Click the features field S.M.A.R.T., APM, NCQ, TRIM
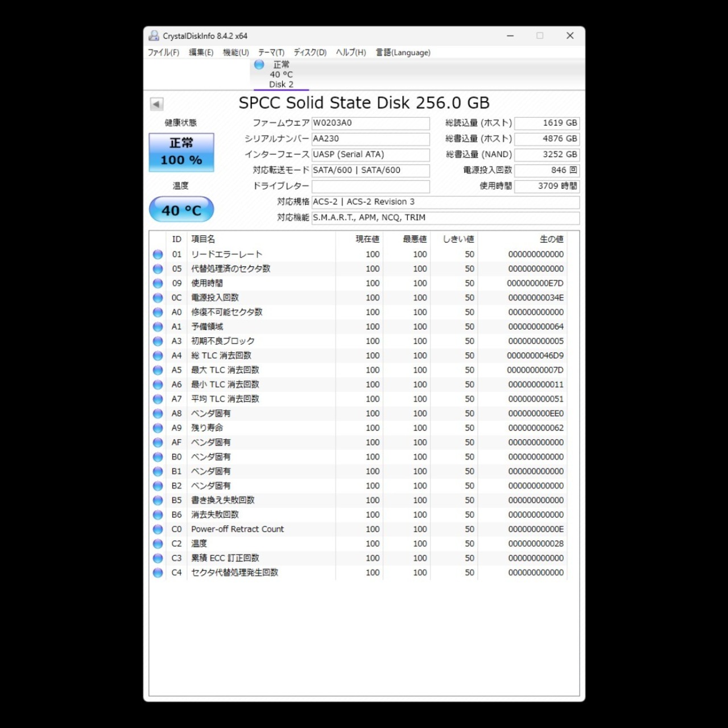This screenshot has width=728, height=728. [445, 218]
